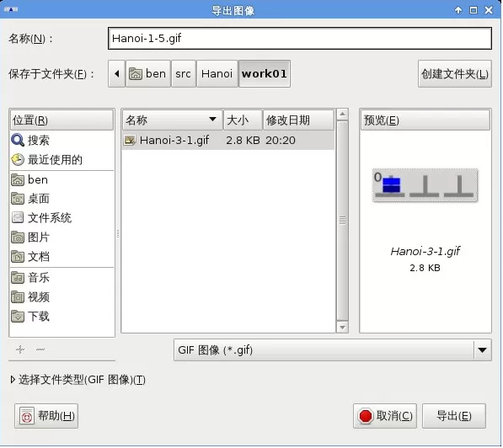
Task: Click the 位置 places column header
Action: pos(62,120)
